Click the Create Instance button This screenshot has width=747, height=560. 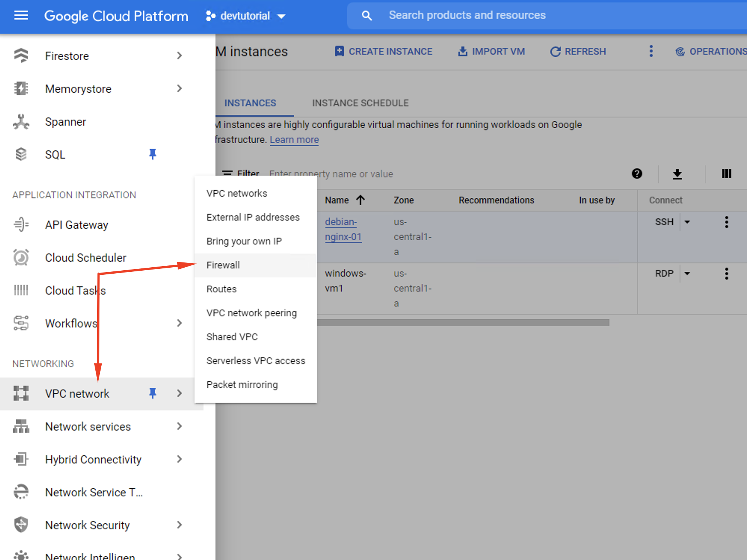tap(383, 51)
